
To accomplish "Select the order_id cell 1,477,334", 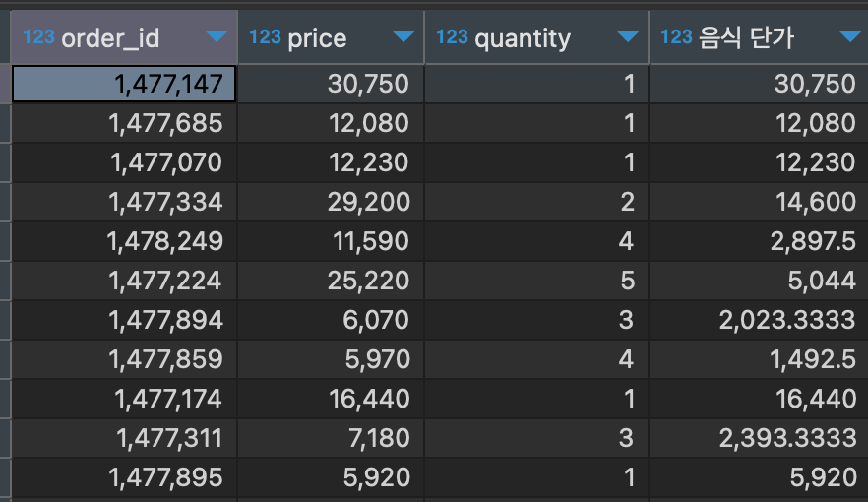I will click(124, 202).
